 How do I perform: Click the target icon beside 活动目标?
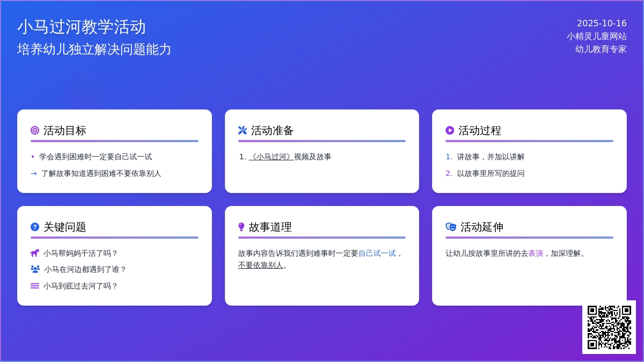35,130
